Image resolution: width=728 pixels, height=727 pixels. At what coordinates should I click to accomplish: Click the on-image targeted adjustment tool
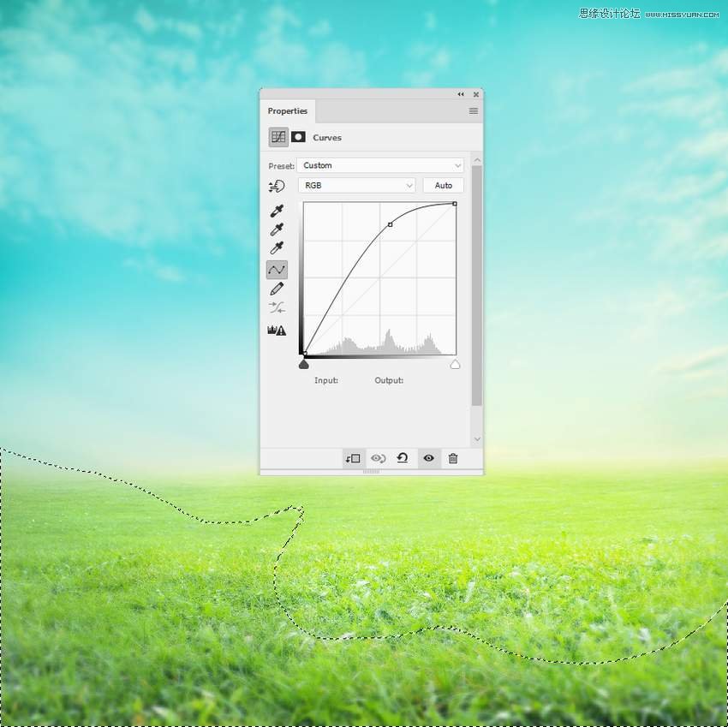(x=277, y=186)
